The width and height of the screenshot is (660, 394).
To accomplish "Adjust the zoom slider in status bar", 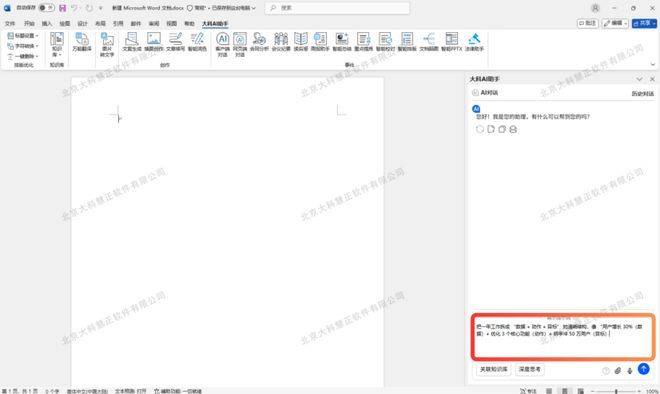I will (616, 391).
